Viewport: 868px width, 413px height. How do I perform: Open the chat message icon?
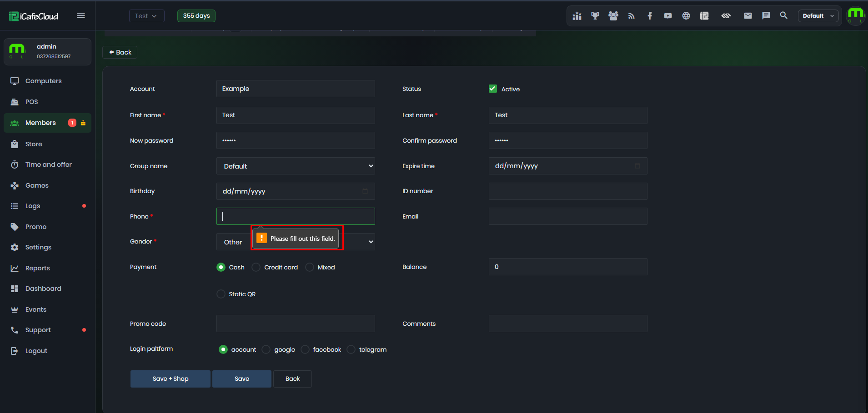pyautogui.click(x=766, y=16)
